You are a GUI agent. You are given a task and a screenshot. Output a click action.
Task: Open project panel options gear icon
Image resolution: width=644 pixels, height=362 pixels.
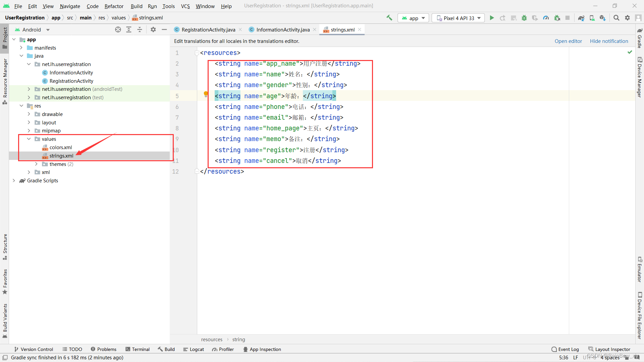(153, 30)
